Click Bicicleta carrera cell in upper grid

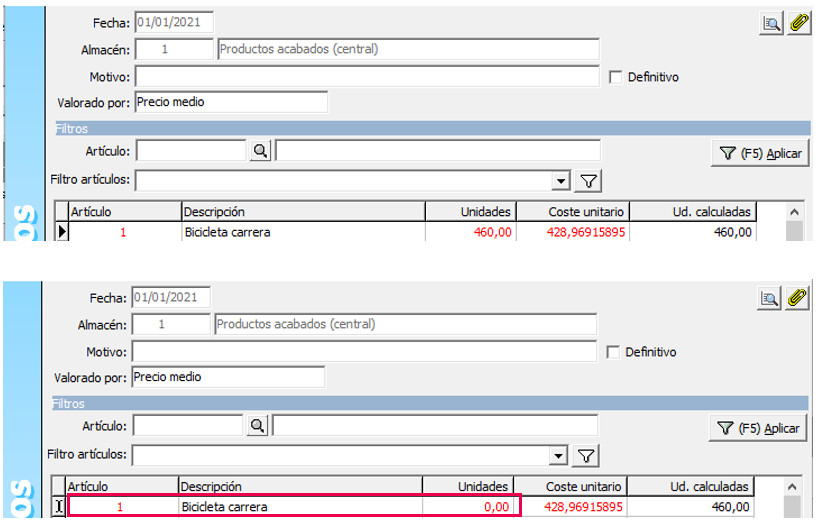point(303,232)
